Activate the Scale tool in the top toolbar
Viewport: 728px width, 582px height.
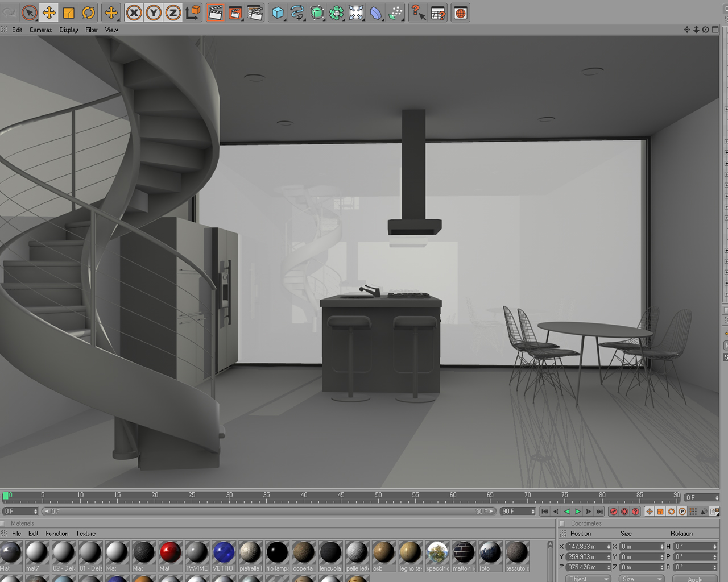coord(68,12)
